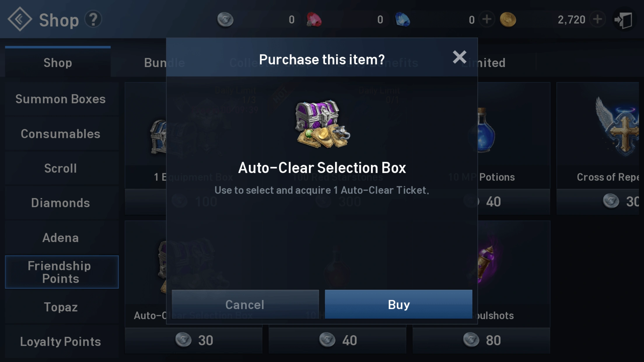
Task: Confirm the purchase with Buy
Action: (398, 304)
